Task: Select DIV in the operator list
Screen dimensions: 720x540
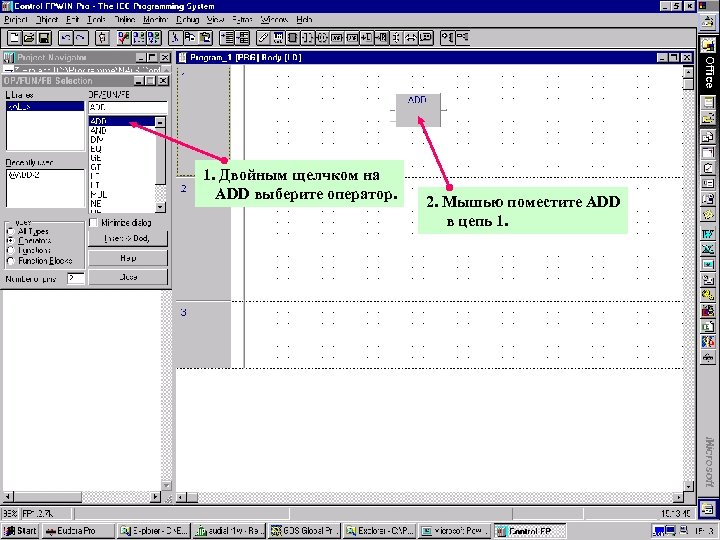Action: click(122, 140)
